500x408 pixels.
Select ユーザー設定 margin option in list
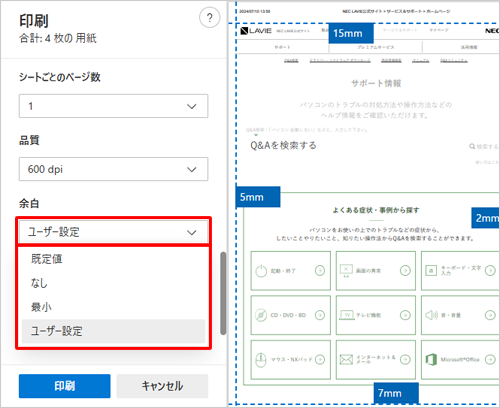coord(113,331)
